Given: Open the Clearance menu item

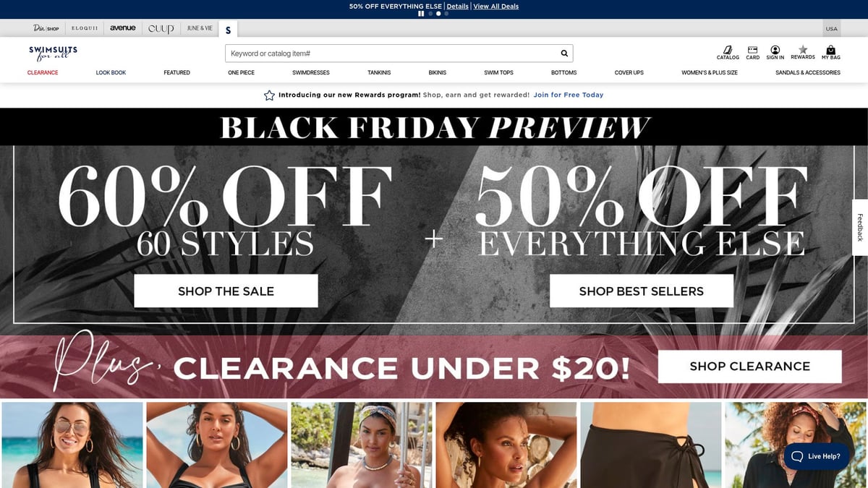Looking at the screenshot, I should [43, 73].
